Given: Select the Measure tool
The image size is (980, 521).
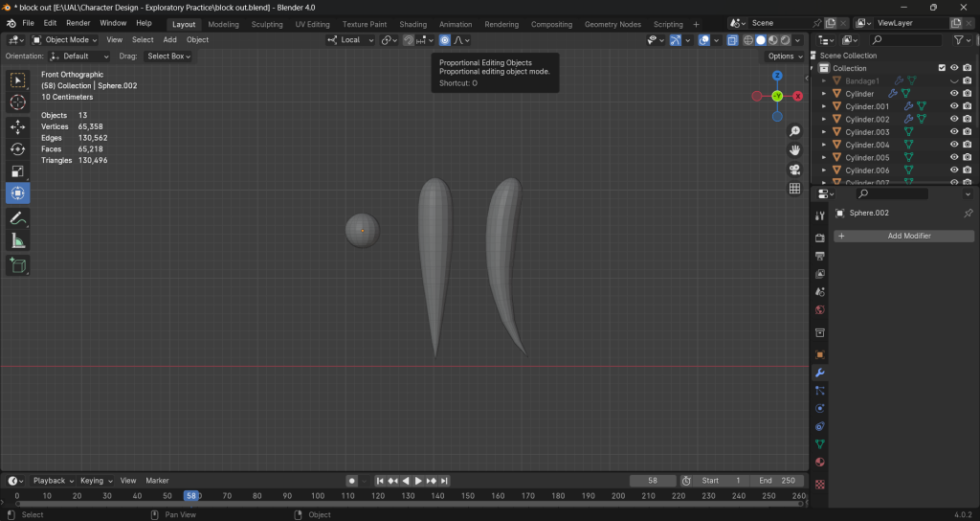Looking at the screenshot, I should tap(17, 240).
